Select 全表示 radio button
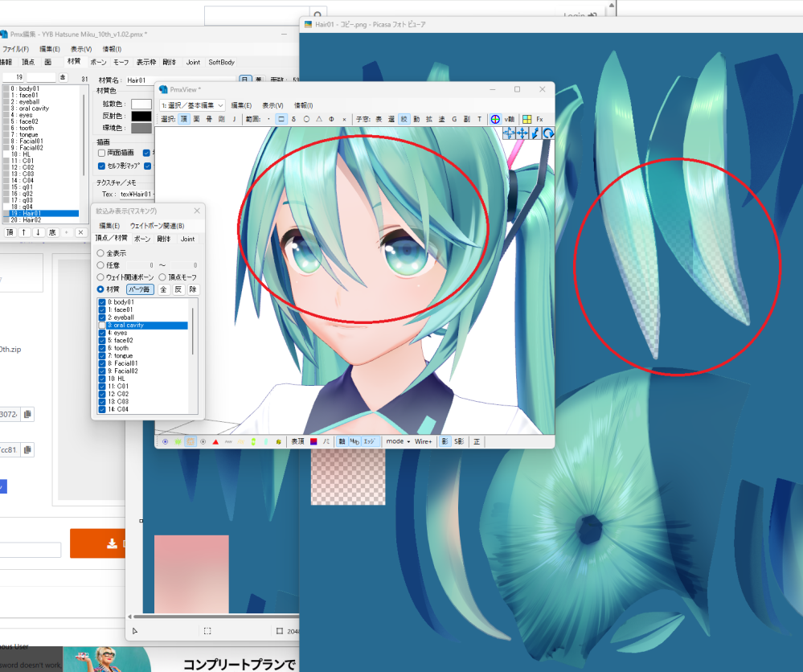This screenshot has height=672, width=803. tap(100, 253)
